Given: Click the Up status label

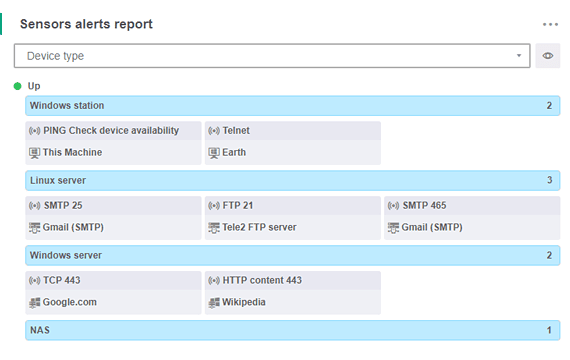Looking at the screenshot, I should tap(34, 86).
